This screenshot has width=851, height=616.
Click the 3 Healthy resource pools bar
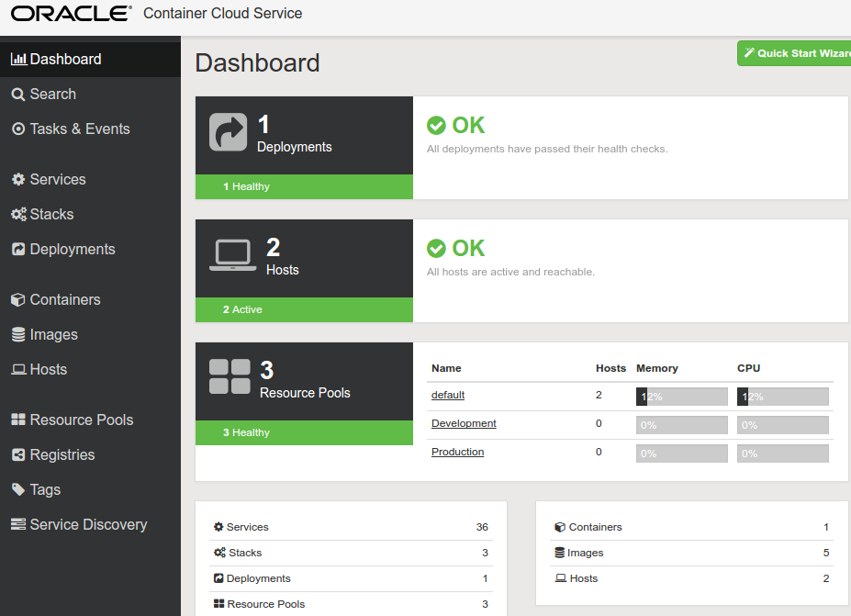pyautogui.click(x=304, y=432)
